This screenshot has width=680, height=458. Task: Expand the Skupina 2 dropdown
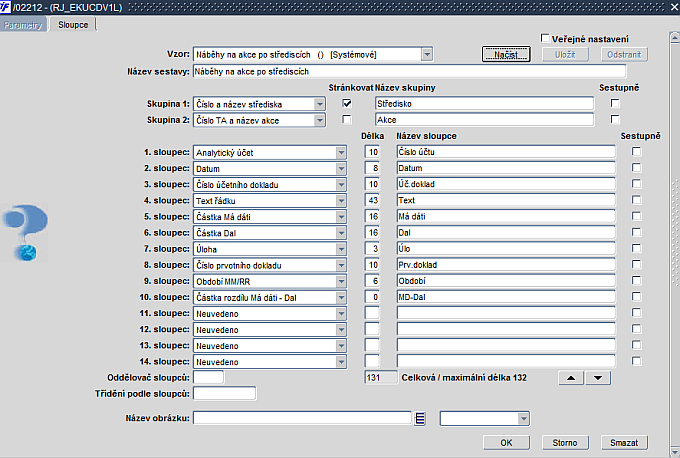[320, 120]
